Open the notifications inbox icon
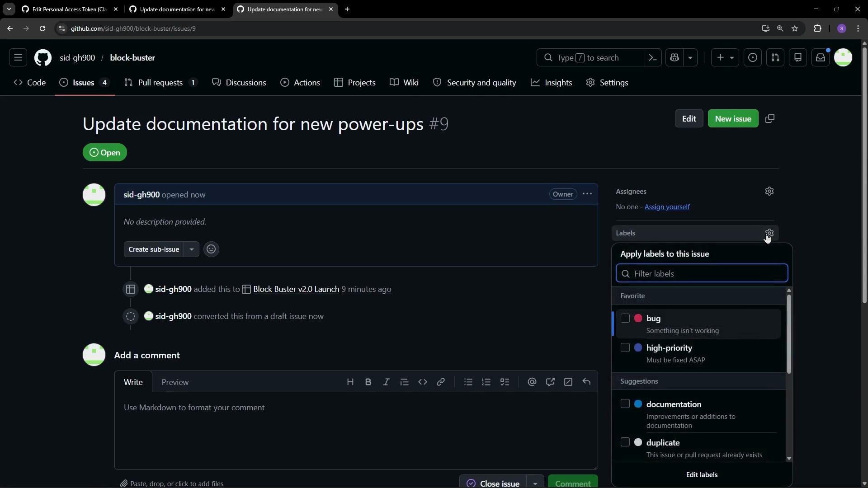868x488 pixels. tap(821, 58)
